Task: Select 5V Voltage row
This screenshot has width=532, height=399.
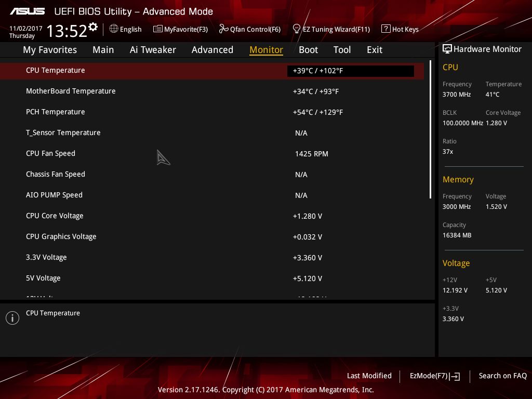Action: [212, 278]
